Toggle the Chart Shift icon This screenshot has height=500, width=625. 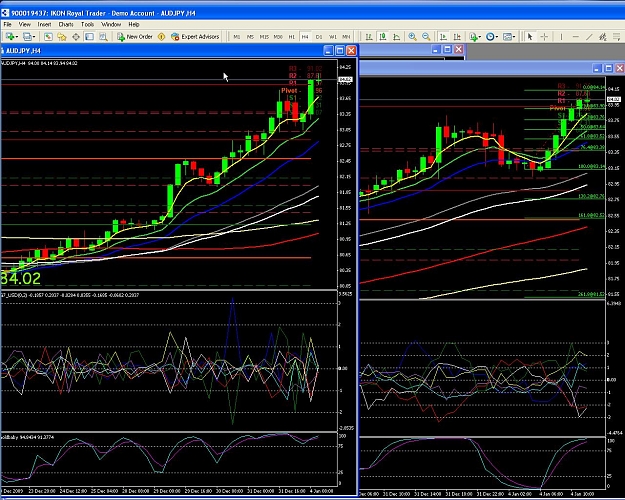(x=457, y=37)
